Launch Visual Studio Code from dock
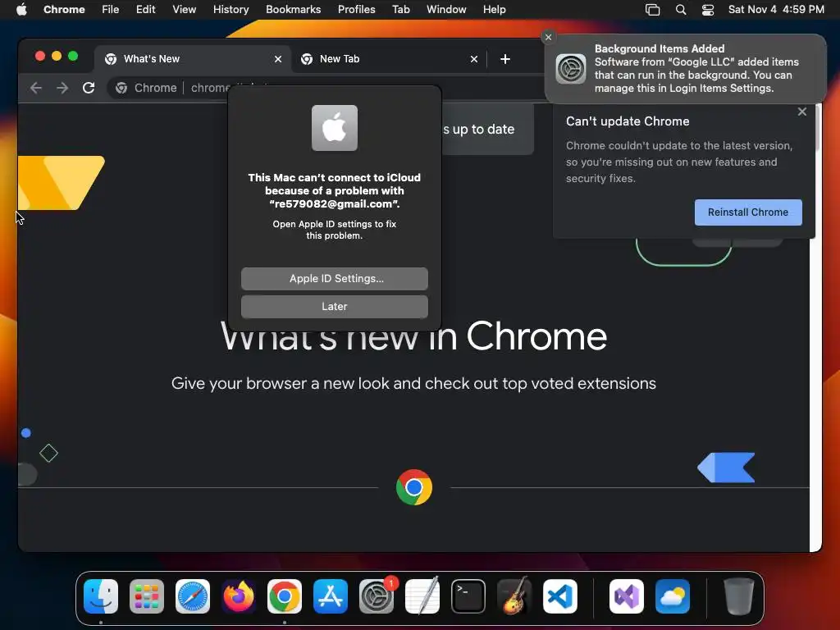840x630 pixels. coord(559,596)
